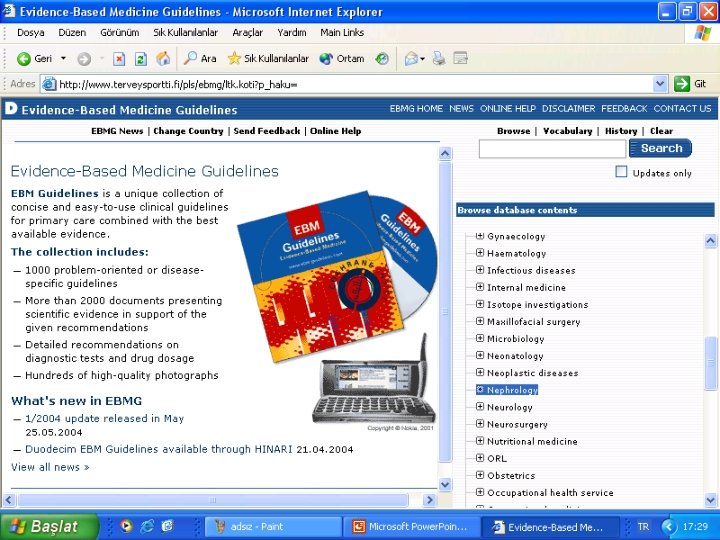The height and width of the screenshot is (540, 720).
Task: Open the Geri back history dropdown
Action: click(63, 58)
